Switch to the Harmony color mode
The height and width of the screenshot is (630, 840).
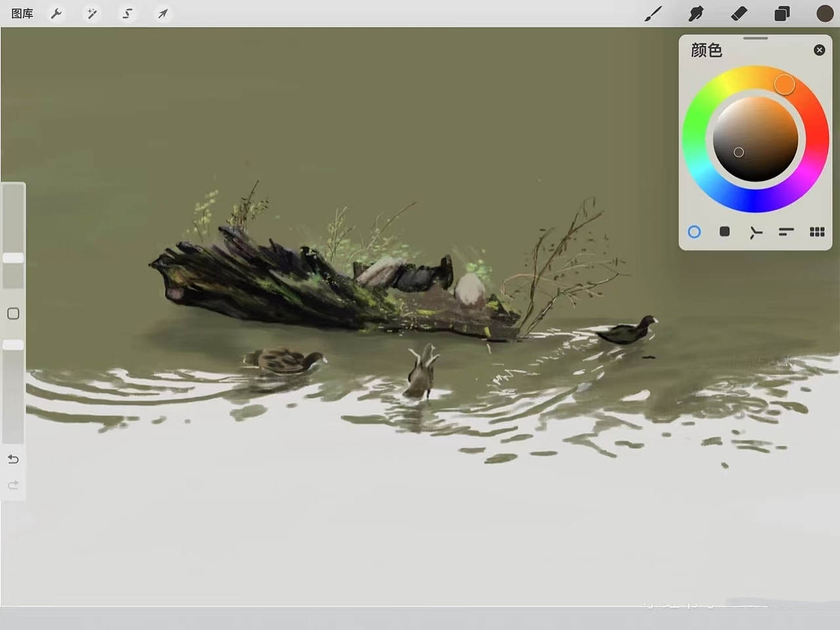(x=756, y=232)
